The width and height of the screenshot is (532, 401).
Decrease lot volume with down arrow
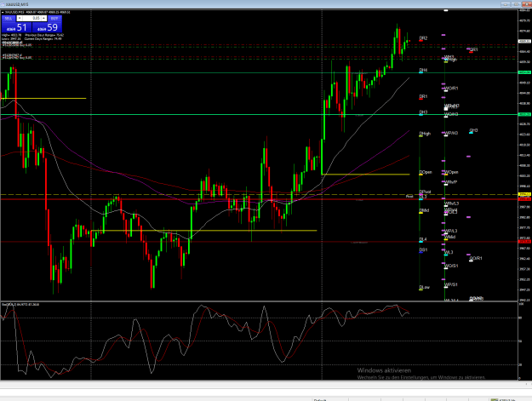pos(20,19)
